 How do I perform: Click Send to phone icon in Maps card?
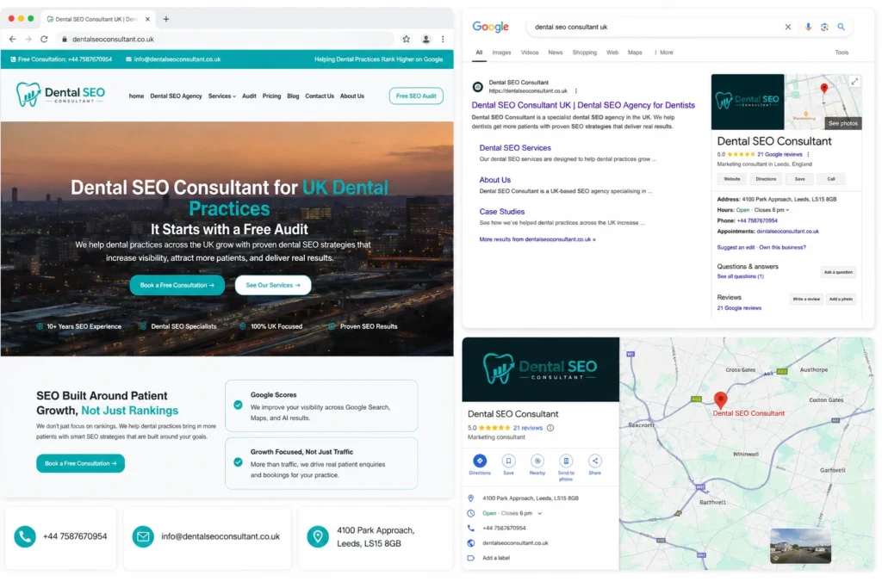(x=566, y=461)
